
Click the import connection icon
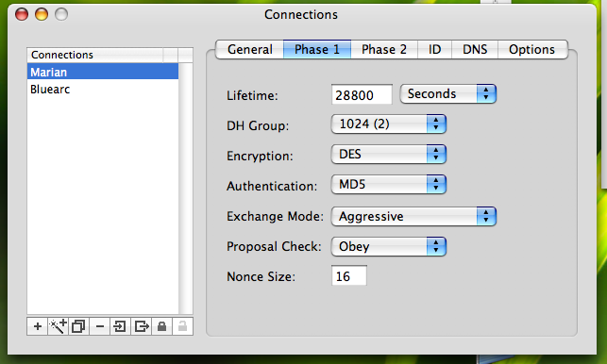120,326
